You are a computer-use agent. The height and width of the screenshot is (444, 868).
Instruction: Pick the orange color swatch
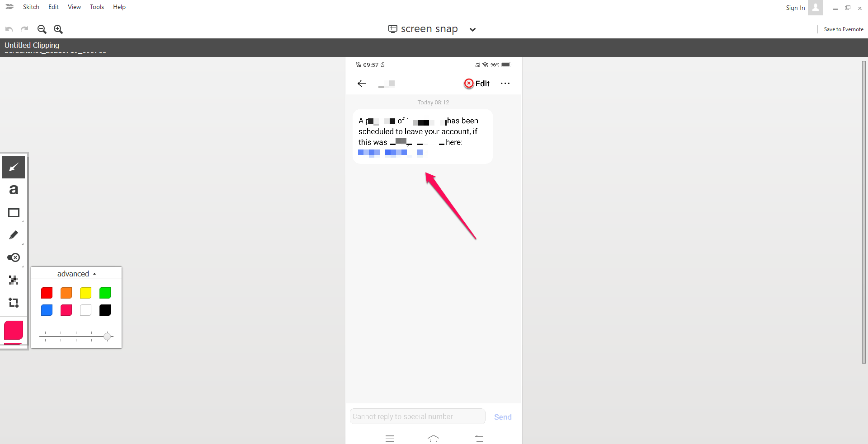click(66, 293)
